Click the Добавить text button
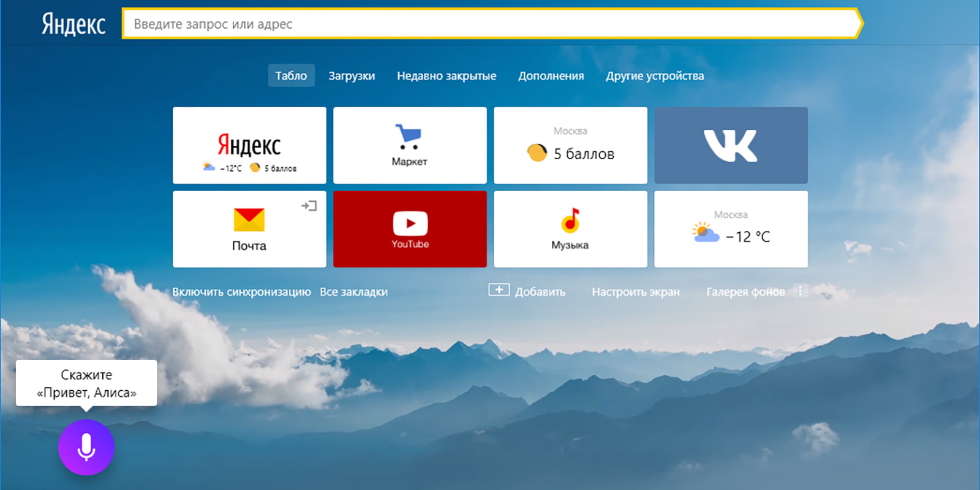The height and width of the screenshot is (490, 980). pyautogui.click(x=540, y=292)
